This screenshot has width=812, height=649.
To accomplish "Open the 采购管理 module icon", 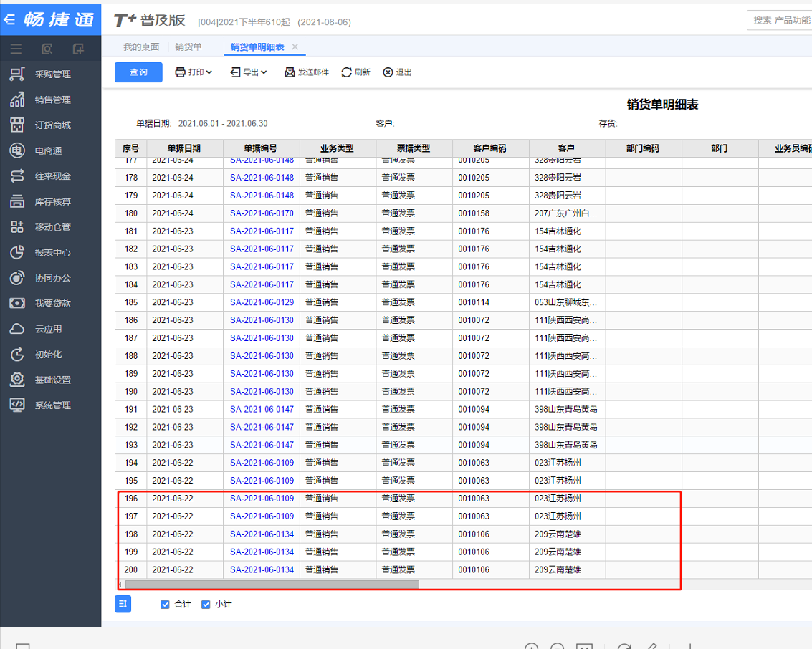I will [17, 74].
